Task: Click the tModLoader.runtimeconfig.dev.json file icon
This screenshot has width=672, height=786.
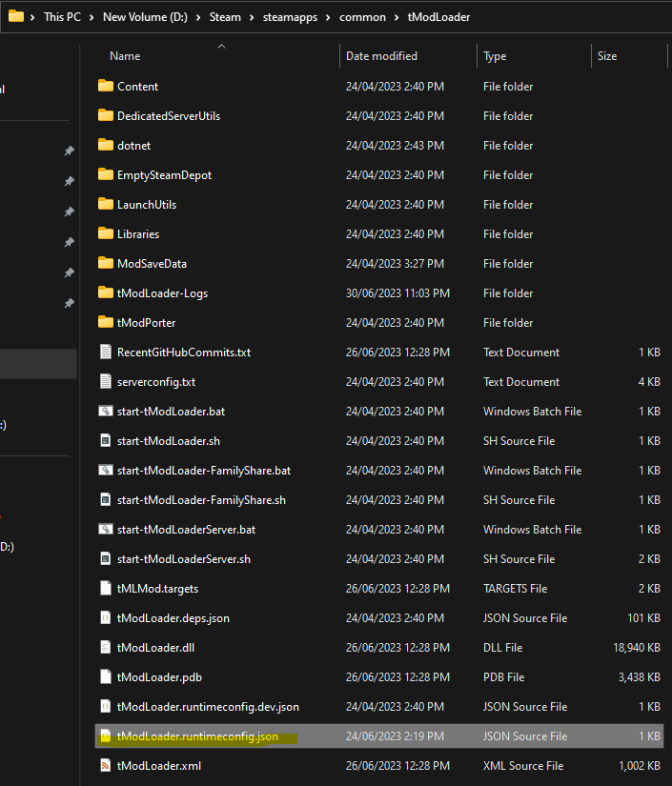Action: (x=105, y=706)
